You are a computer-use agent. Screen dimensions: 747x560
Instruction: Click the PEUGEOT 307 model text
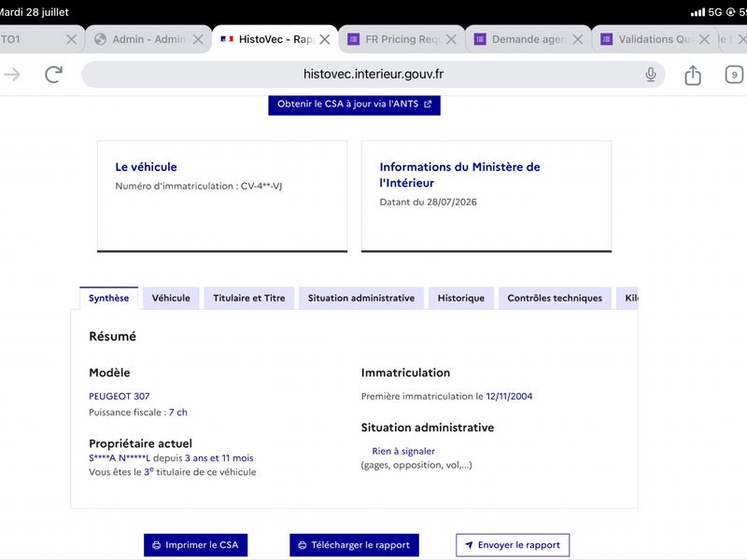(x=120, y=396)
